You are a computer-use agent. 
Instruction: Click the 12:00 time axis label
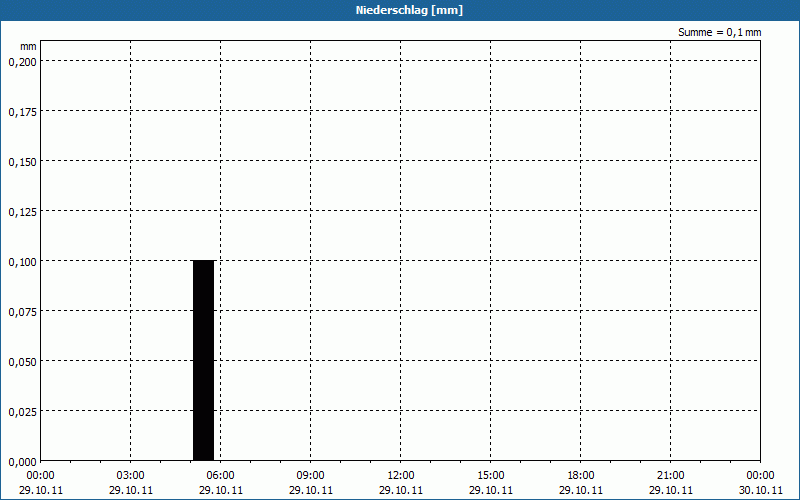401,476
